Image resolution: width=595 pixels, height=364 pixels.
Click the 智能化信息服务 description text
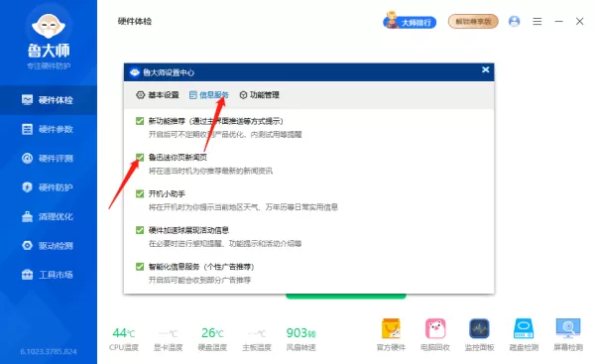click(x=199, y=280)
